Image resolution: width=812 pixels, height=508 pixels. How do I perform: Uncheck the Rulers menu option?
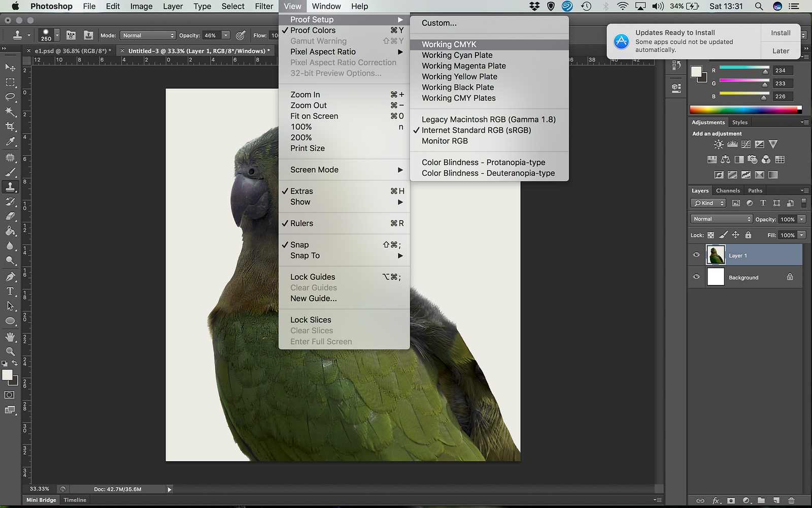click(301, 224)
